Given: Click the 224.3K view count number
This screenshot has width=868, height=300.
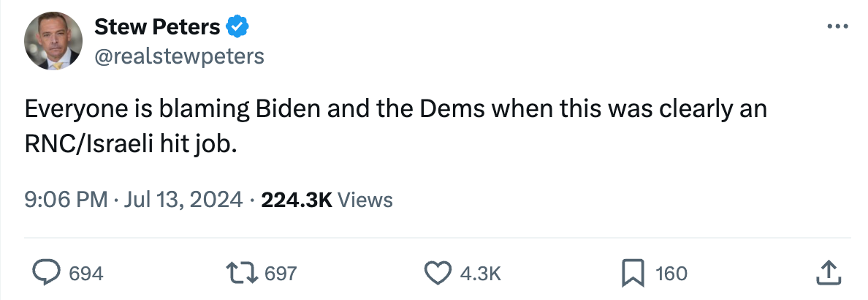Looking at the screenshot, I should click(x=297, y=199).
